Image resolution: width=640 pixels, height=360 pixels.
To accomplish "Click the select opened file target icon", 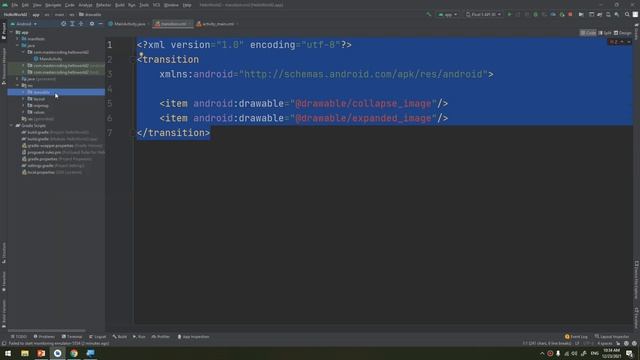I will coord(63,24).
